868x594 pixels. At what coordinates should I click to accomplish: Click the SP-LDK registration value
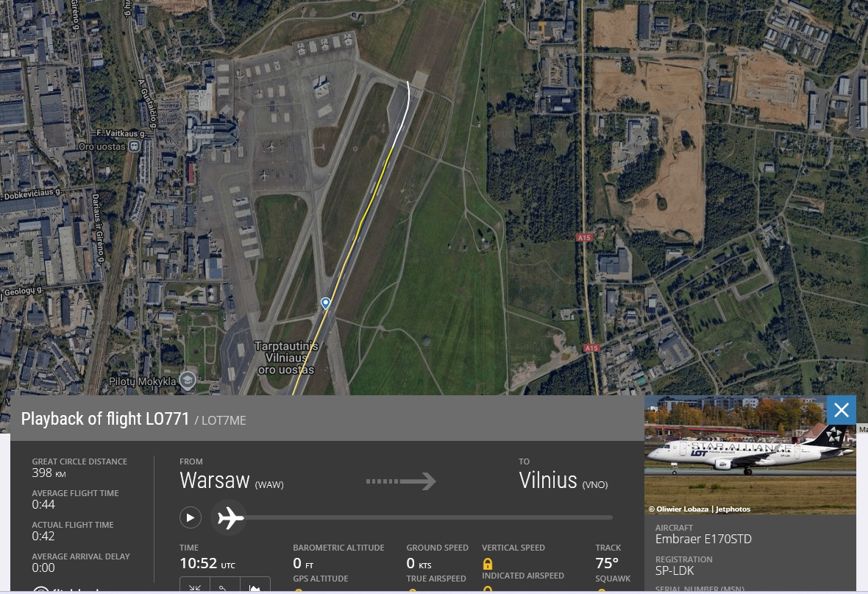click(x=675, y=570)
